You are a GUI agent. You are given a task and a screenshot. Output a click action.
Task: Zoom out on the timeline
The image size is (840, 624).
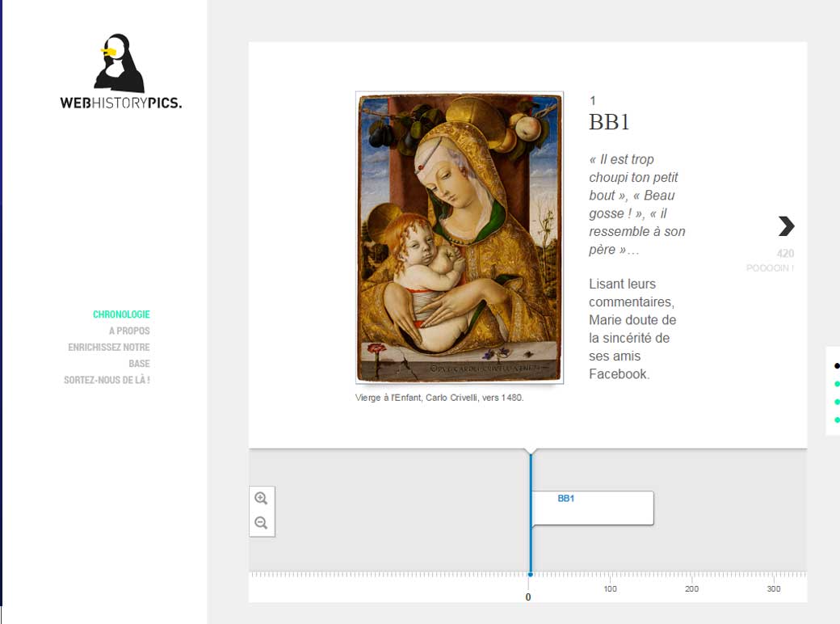tap(261, 523)
